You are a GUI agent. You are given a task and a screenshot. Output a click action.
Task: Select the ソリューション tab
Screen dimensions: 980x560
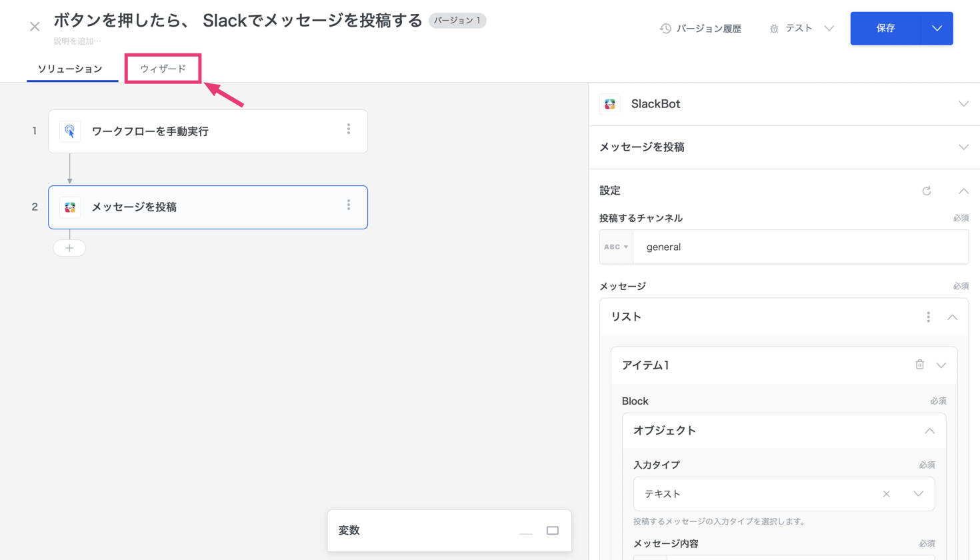tap(70, 69)
